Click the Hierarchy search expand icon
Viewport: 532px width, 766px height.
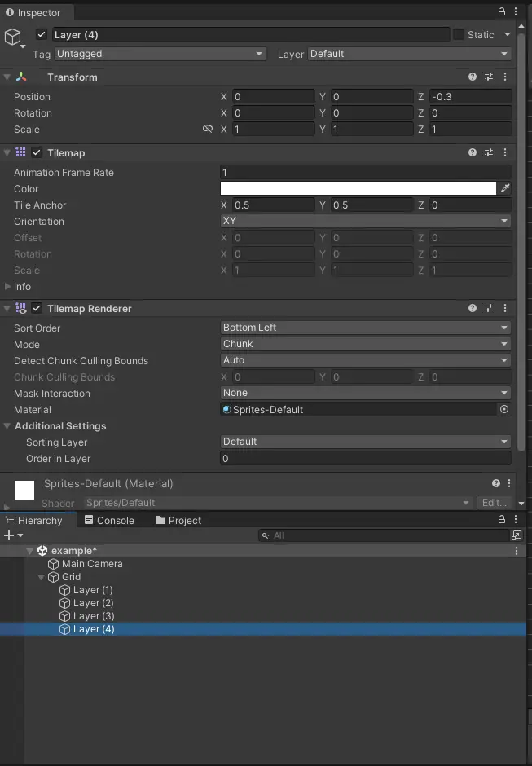click(517, 535)
